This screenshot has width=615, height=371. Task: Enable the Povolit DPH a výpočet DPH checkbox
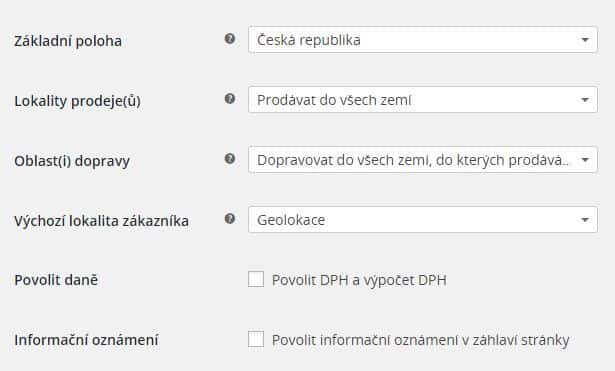[x=256, y=279]
